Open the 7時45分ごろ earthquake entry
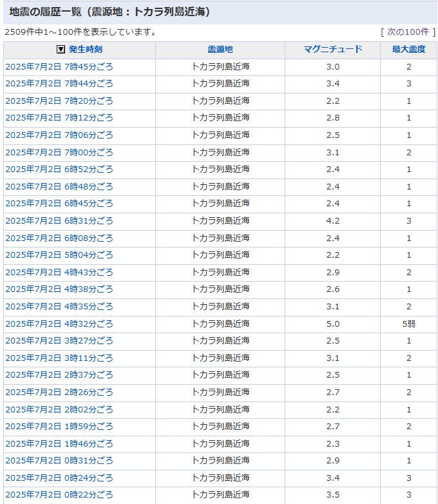 pyautogui.click(x=59, y=66)
